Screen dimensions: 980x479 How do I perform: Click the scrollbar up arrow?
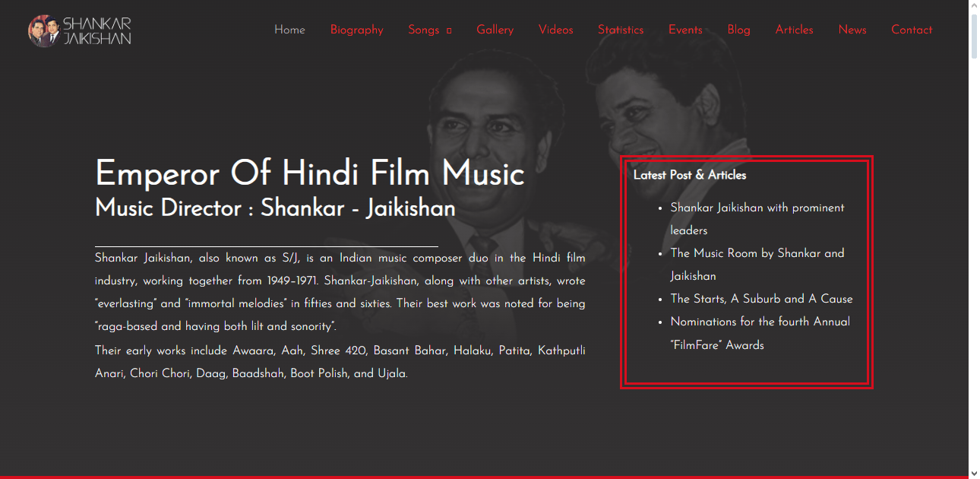(x=974, y=6)
